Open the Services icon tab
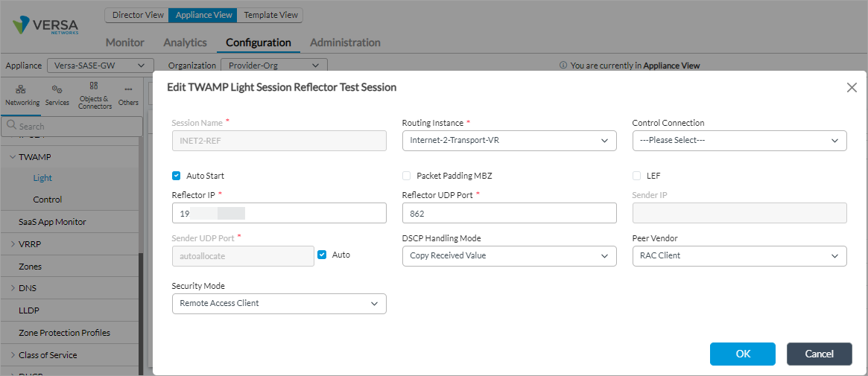868x376 pixels. coord(57,95)
